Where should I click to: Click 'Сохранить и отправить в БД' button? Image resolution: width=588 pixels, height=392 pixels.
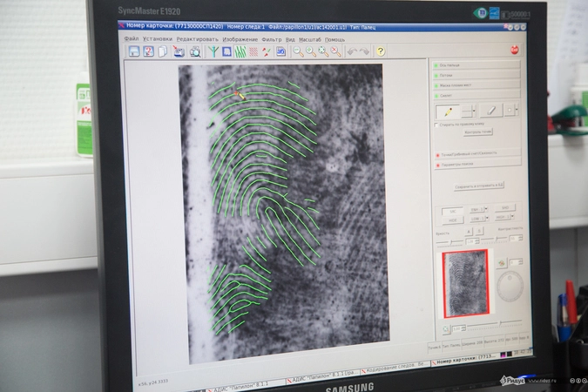click(x=479, y=186)
